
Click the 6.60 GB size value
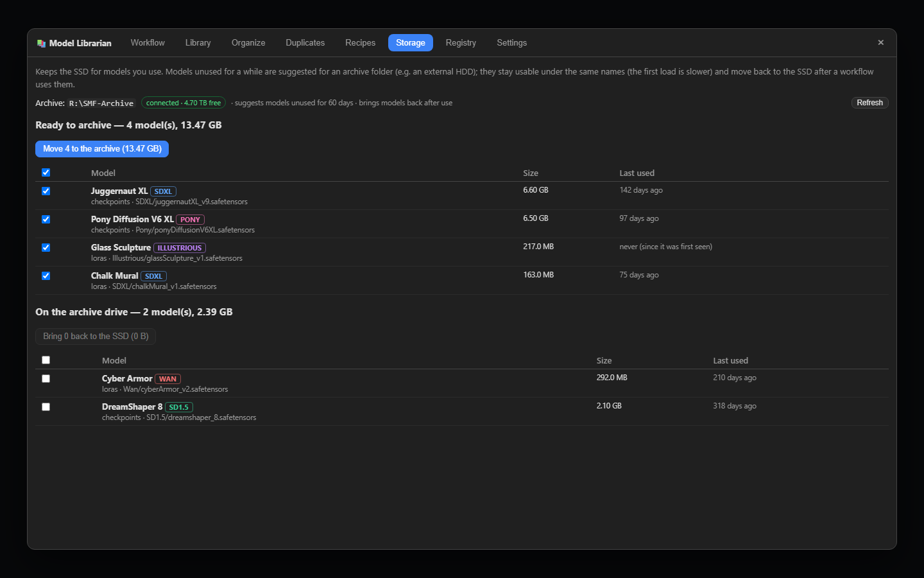[x=536, y=190]
